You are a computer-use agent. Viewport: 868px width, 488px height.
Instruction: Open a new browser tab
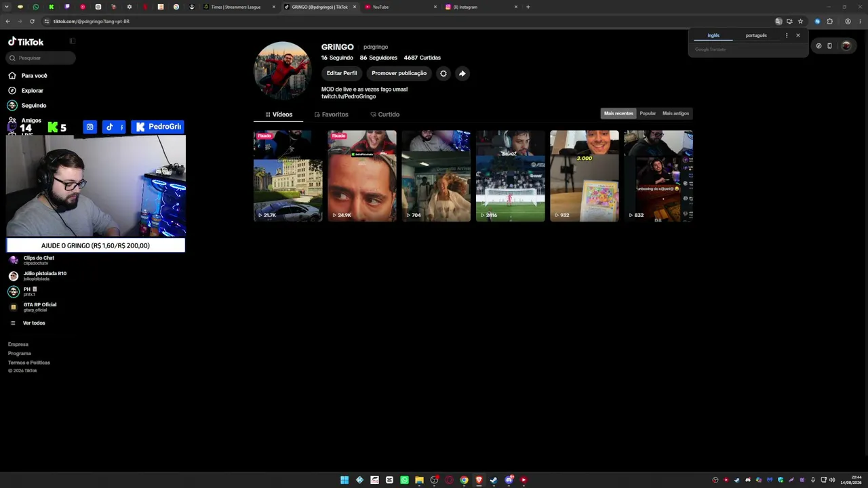coord(528,7)
